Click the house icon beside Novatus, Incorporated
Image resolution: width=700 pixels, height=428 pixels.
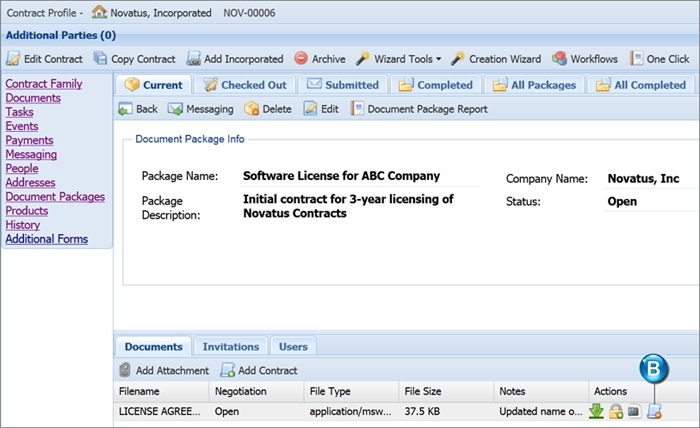point(99,12)
